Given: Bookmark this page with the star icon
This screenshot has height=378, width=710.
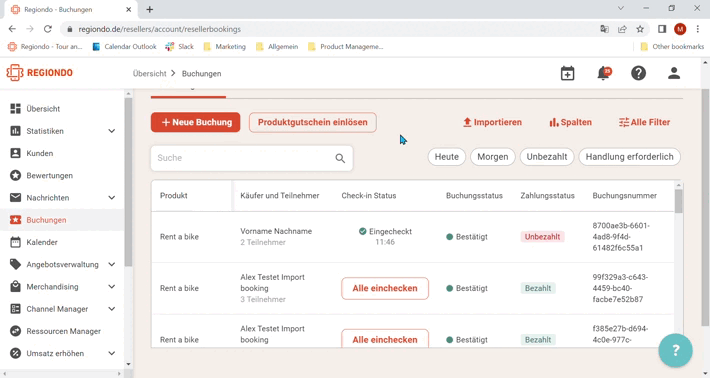Looking at the screenshot, I should pyautogui.click(x=640, y=29).
